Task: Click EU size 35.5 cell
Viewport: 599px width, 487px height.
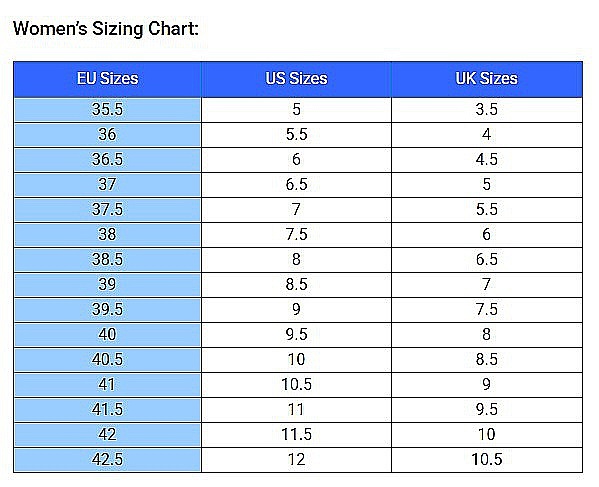Action: 107,110
